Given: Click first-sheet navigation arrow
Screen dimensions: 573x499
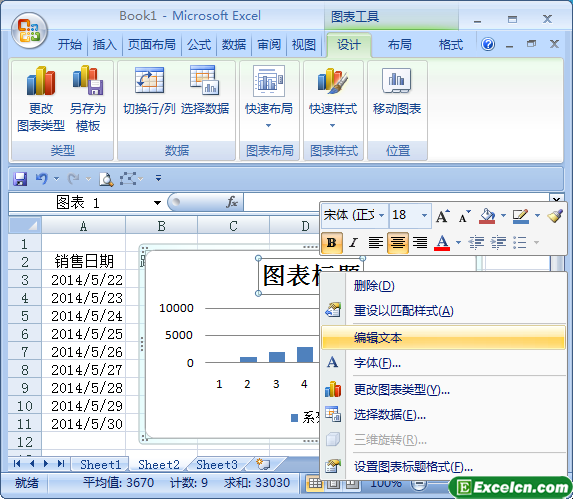Looking at the screenshot, I should (17, 464).
